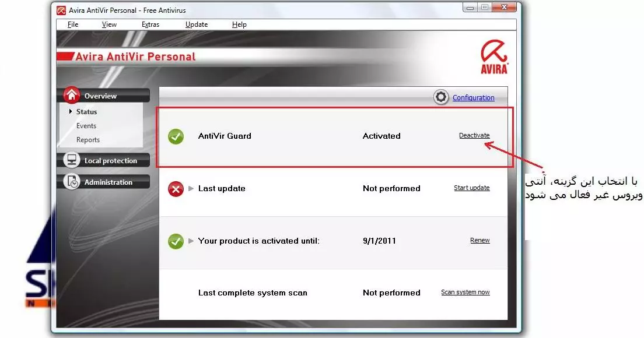Select Events in the Overview section
Viewport: 644px width, 338px height.
(x=86, y=126)
